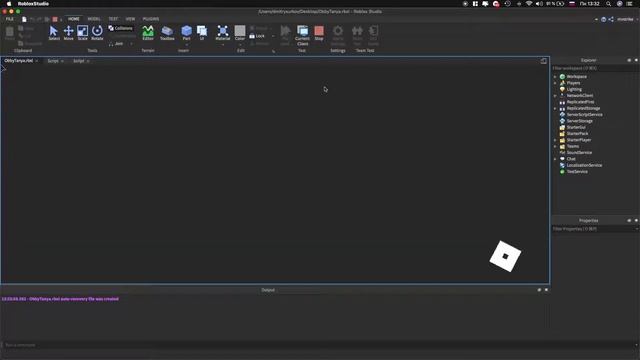The width and height of the screenshot is (640, 360).
Task: Select StarterGui in Explorer
Action: click(576, 127)
